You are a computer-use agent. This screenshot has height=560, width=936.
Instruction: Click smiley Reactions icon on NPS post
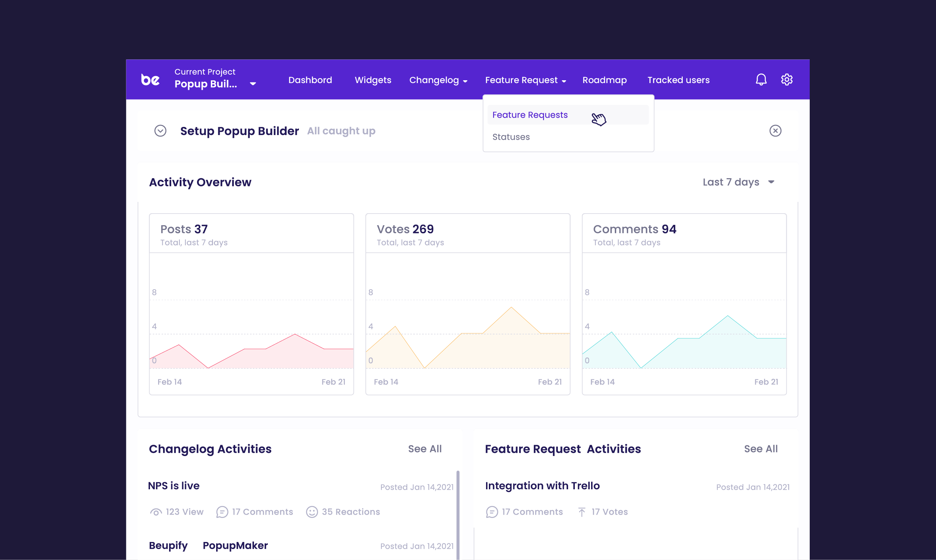[x=312, y=512]
